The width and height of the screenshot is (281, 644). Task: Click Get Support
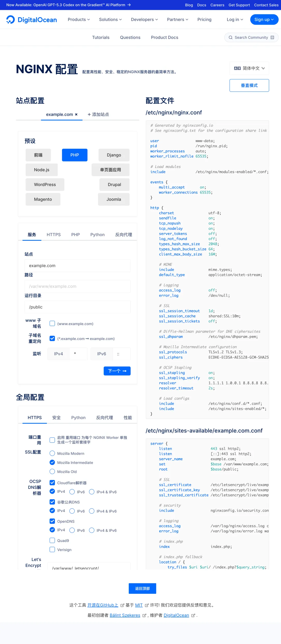click(239, 5)
